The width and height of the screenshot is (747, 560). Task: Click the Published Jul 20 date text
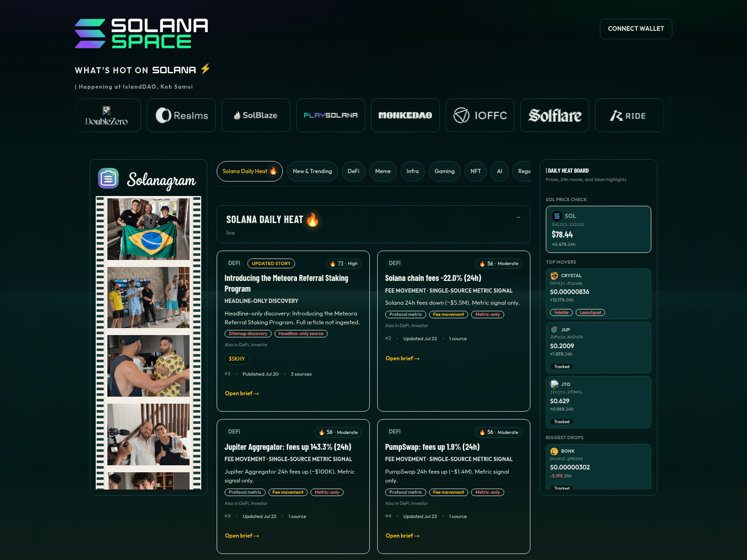(x=261, y=374)
